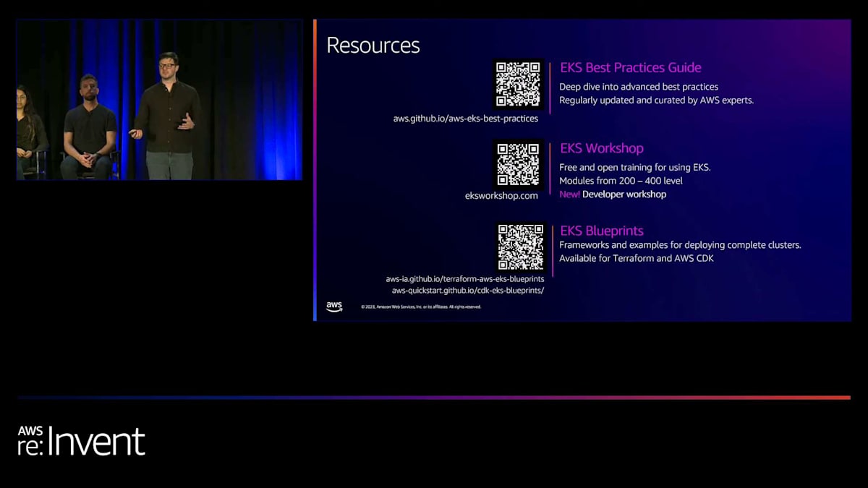Viewport: 868px width, 488px height.
Task: Click 'Deep dive into advanced best practices' text
Action: pos(639,87)
